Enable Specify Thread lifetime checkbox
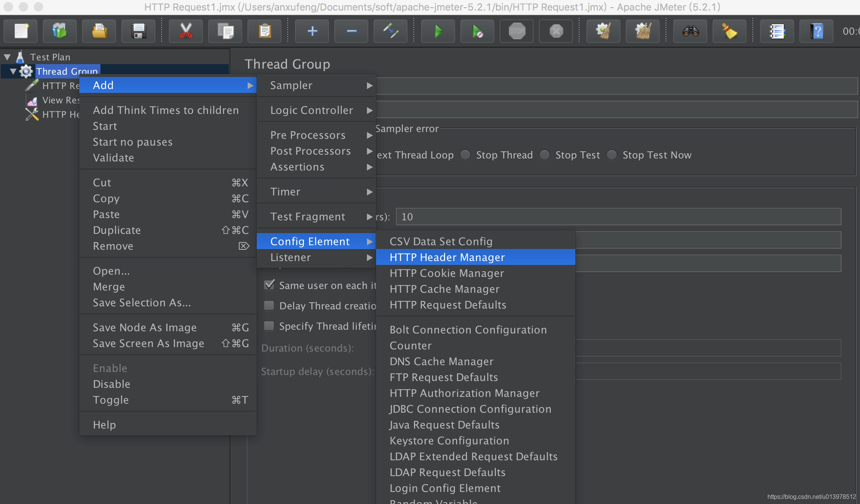Viewport: 860px width, 504px height. point(269,326)
